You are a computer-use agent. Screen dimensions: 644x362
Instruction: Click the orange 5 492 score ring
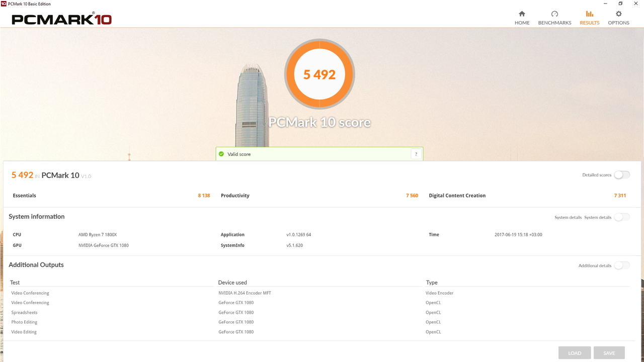(319, 74)
